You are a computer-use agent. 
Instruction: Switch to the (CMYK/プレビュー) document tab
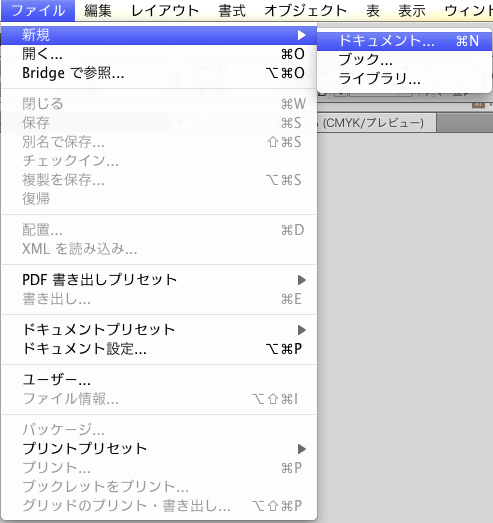(x=373, y=123)
